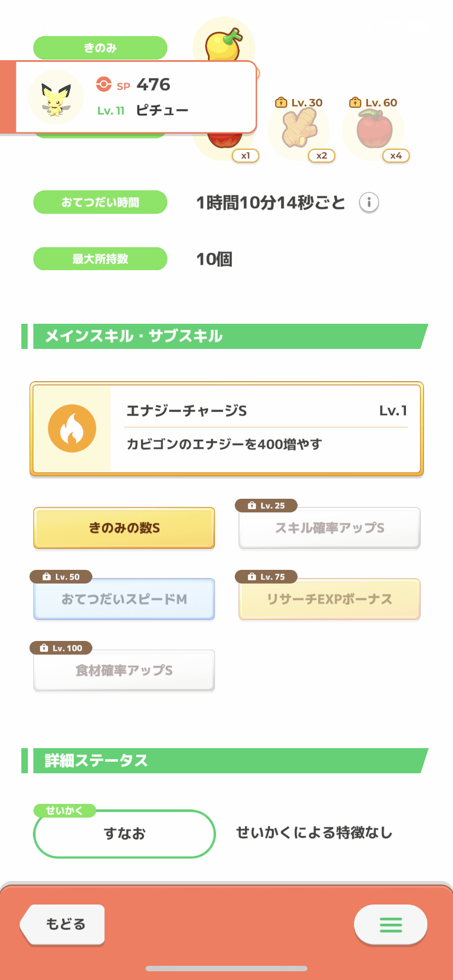Tap the おてつだい時間 label pill

pos(100,202)
